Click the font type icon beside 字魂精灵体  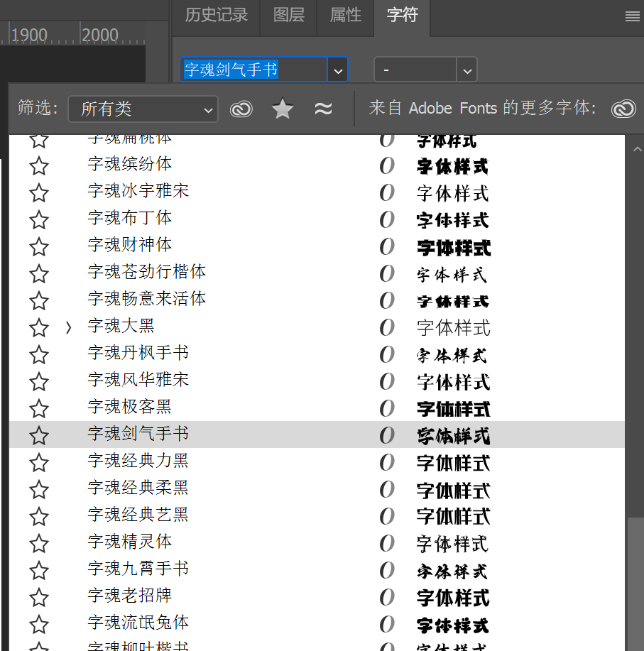387,543
